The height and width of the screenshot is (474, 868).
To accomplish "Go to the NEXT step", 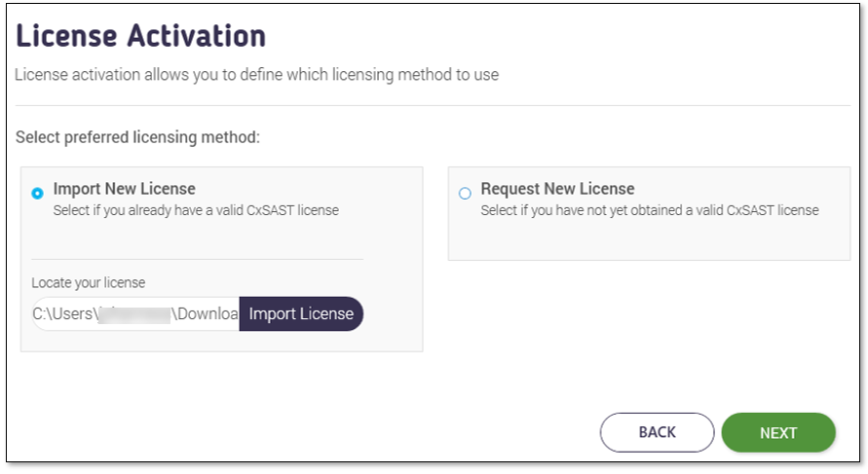I will point(778,432).
